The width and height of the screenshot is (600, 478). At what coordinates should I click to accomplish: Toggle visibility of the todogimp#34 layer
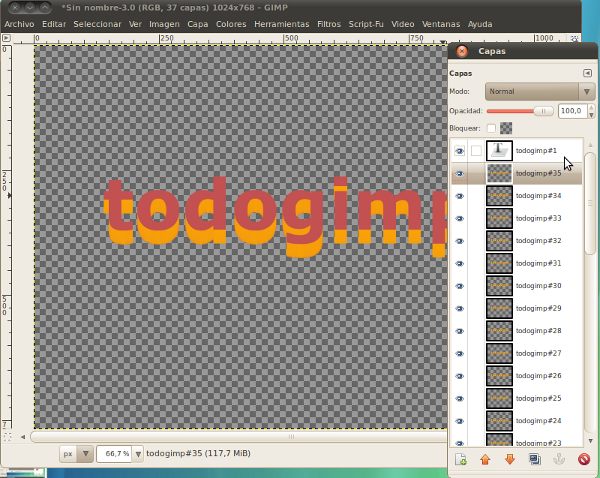pyautogui.click(x=460, y=196)
